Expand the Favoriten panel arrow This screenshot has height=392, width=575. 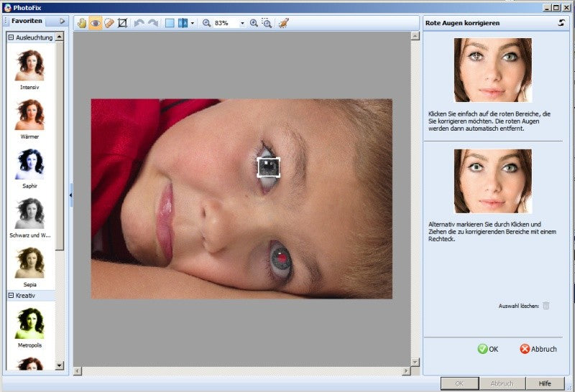tap(63, 22)
